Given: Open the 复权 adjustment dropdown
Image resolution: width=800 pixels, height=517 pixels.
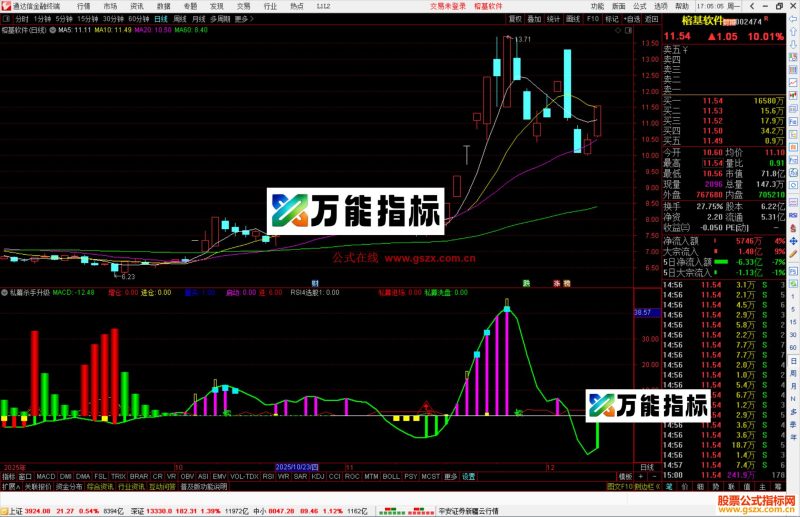Looking at the screenshot, I should point(515,19).
